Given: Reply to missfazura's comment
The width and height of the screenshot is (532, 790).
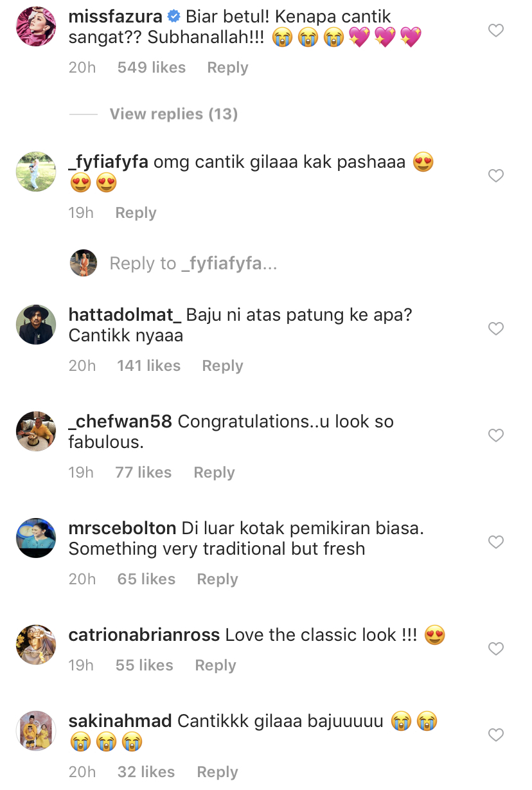Looking at the screenshot, I should point(227,67).
